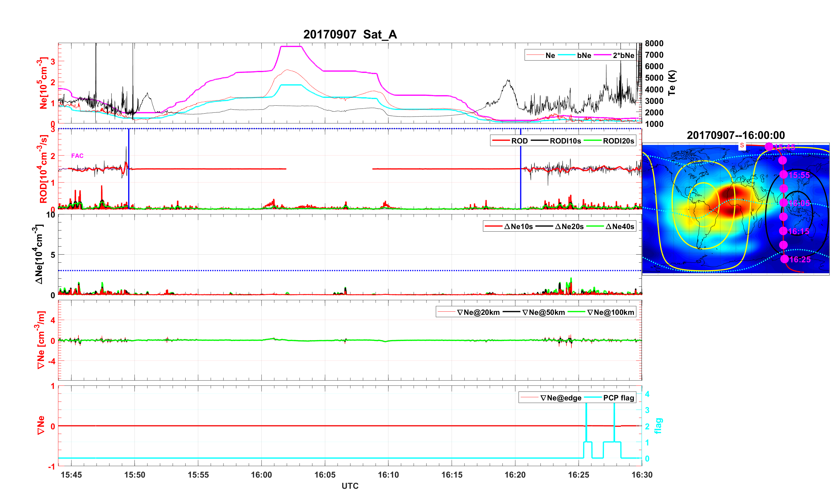Click the UTC x-axis label

click(x=350, y=486)
